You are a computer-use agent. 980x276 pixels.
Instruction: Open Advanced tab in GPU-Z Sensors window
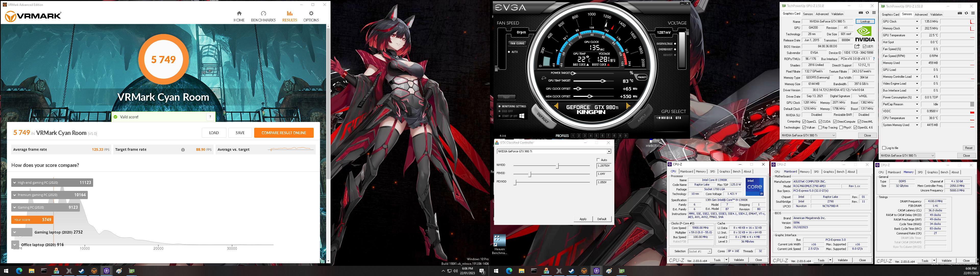point(921,15)
